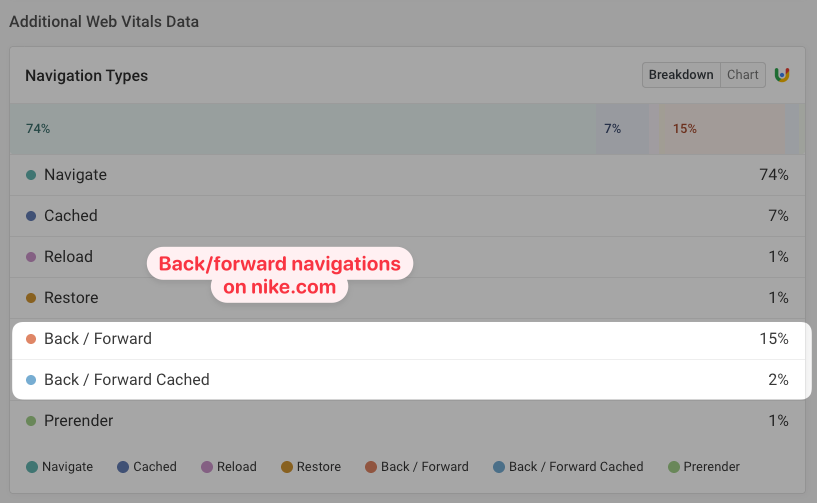Toggle the Reload legend item
This screenshot has width=817, height=503.
(x=228, y=467)
